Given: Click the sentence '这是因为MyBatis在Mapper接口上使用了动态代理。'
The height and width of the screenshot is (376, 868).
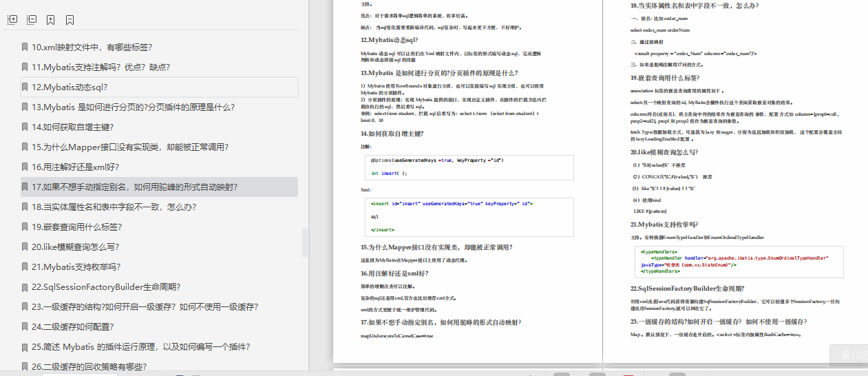Looking at the screenshot, I should tap(413, 260).
